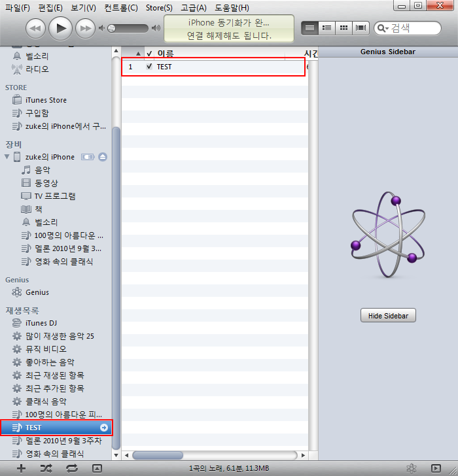Open the search magnifier dropdown

point(383,28)
